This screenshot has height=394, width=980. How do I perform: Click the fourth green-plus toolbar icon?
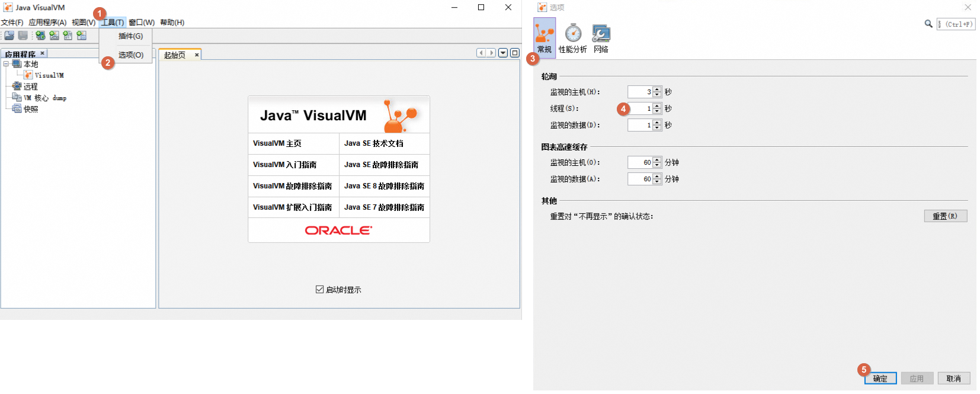pos(82,36)
